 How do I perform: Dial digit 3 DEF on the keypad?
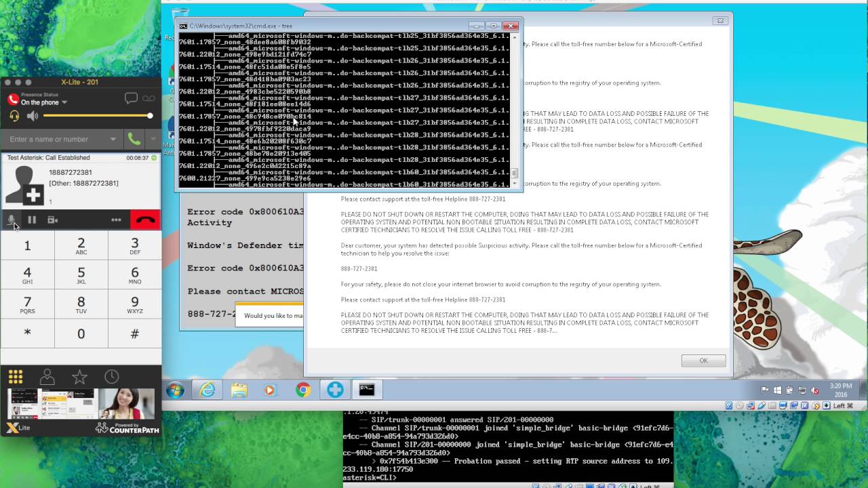coord(134,245)
